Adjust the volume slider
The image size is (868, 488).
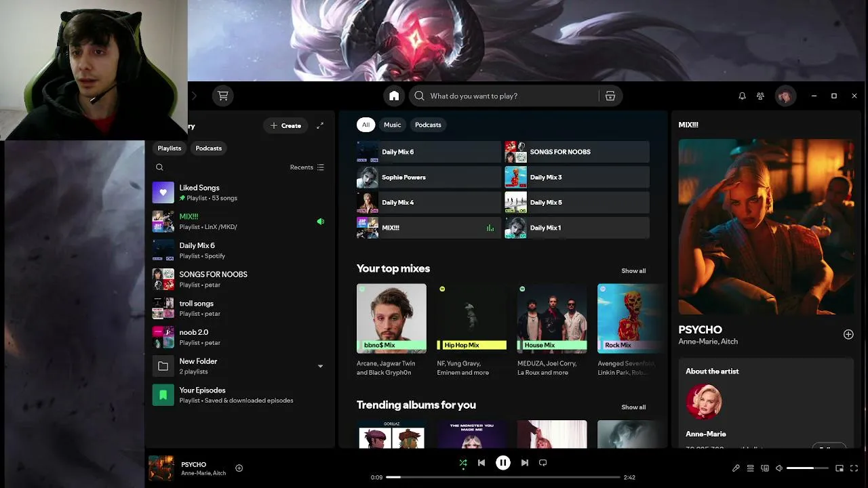click(x=808, y=468)
